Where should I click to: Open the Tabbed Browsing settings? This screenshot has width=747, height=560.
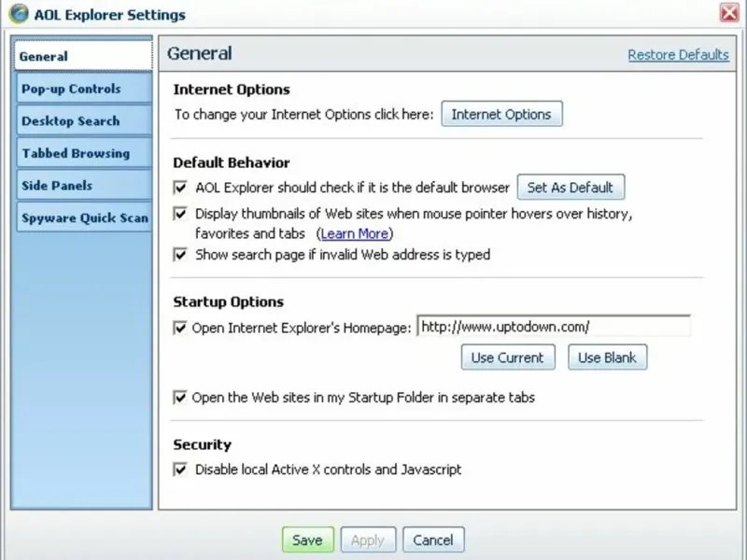(84, 153)
